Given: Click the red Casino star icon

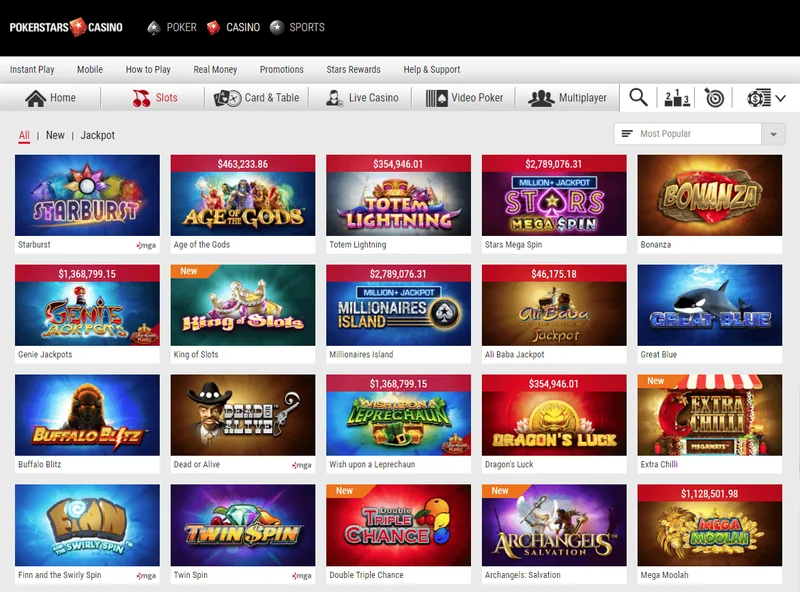Looking at the screenshot, I should 213,28.
